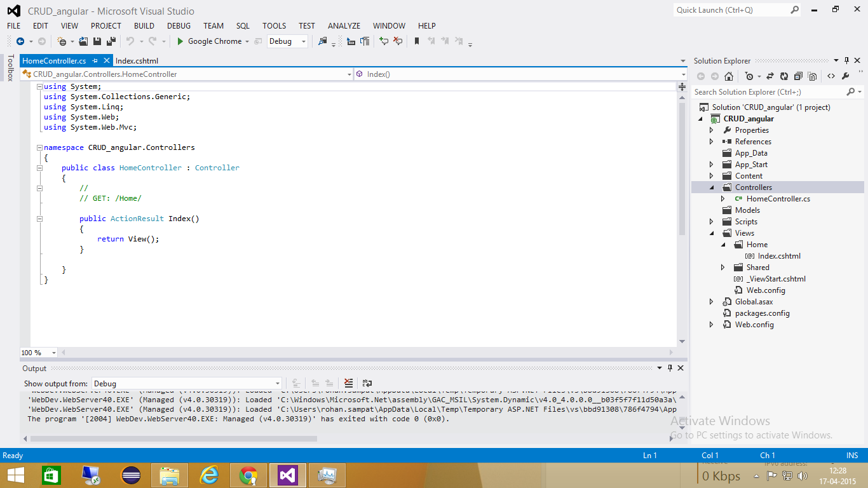Expand the Shared folder node
Viewport: 868px width, 488px height.
point(722,268)
